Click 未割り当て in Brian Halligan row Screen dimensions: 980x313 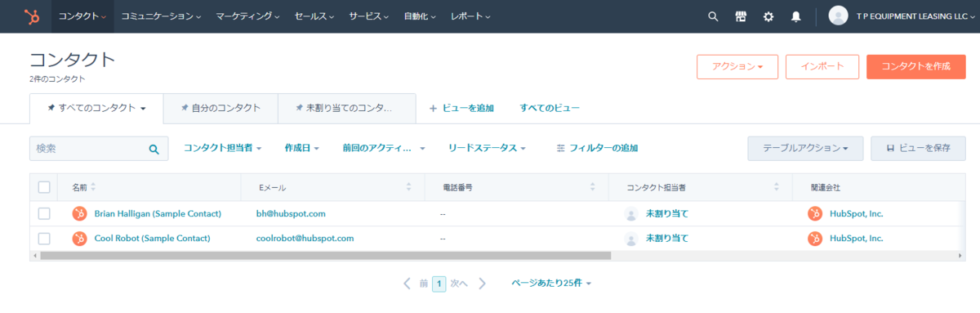(667, 213)
